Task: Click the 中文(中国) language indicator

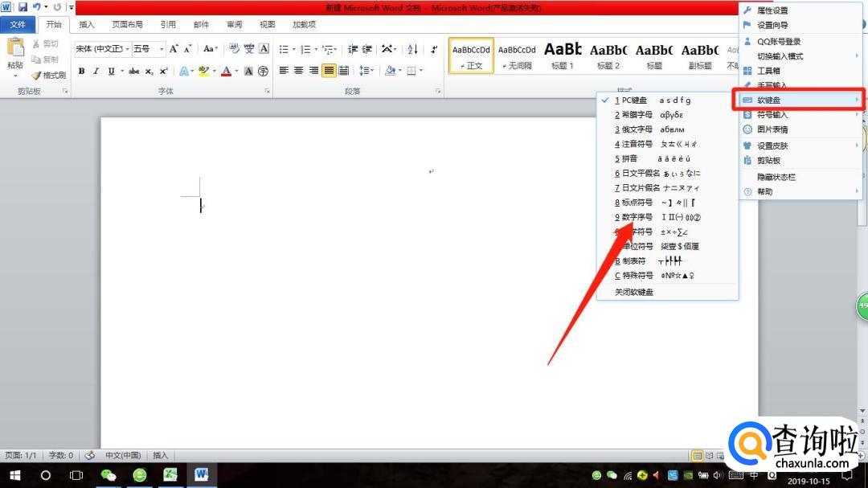Action: coord(123,455)
